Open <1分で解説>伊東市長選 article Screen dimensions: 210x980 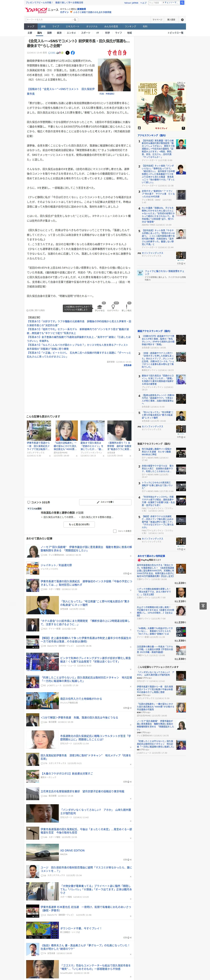point(79,718)
